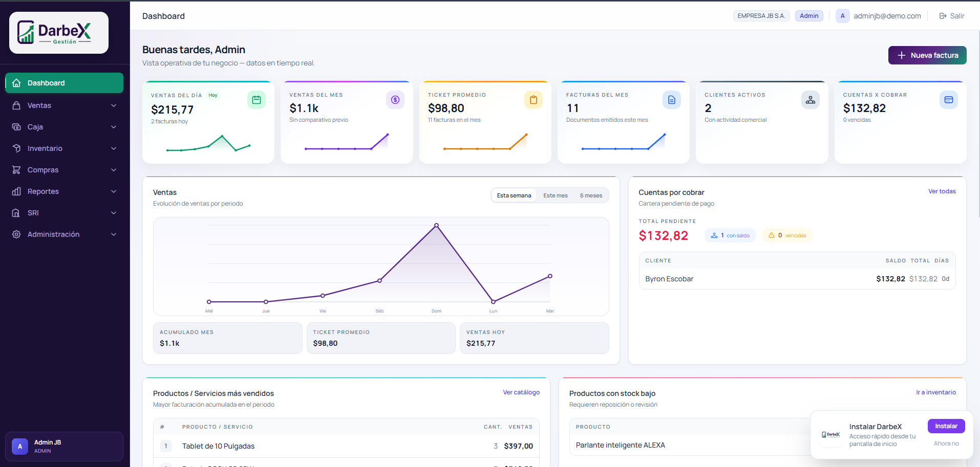Click the avatar icon beside adminjb@demo.com

843,16
